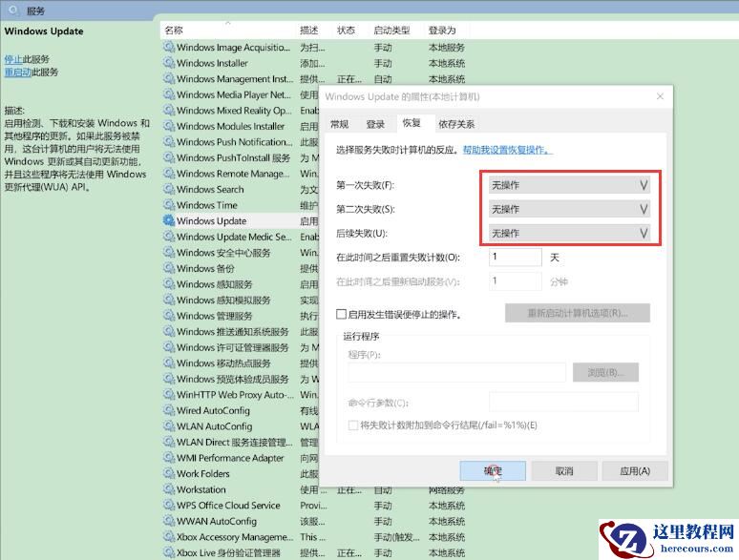Select Xbox Live 身份验证管理器 service row
This screenshot has height=560, width=739.
(315, 552)
